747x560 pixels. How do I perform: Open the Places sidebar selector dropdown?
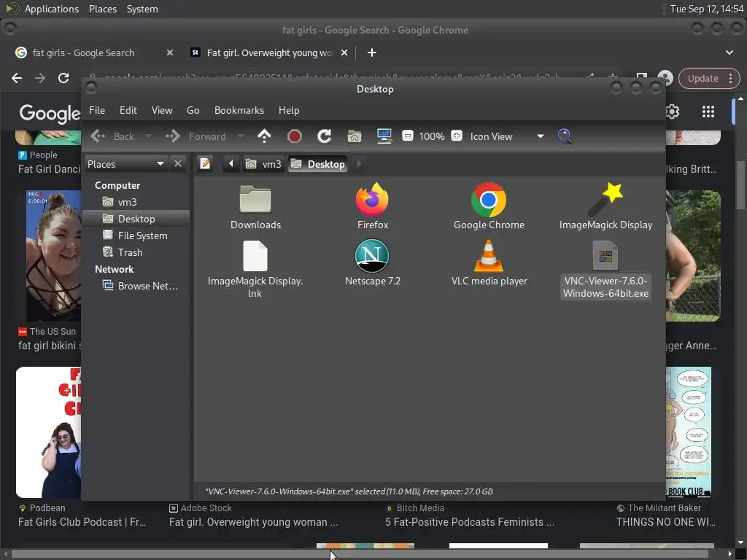click(125, 164)
